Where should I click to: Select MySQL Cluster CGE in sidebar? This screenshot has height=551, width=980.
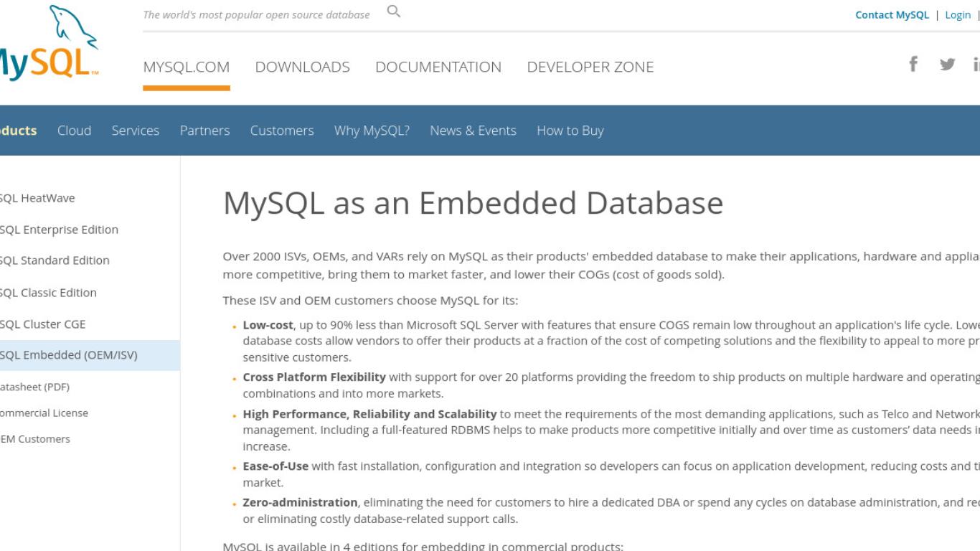coord(42,324)
